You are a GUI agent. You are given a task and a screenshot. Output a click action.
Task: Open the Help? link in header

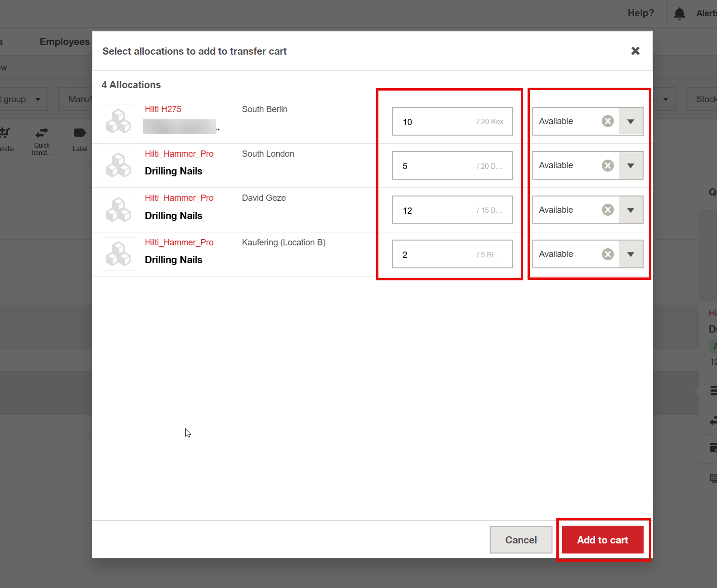click(641, 13)
